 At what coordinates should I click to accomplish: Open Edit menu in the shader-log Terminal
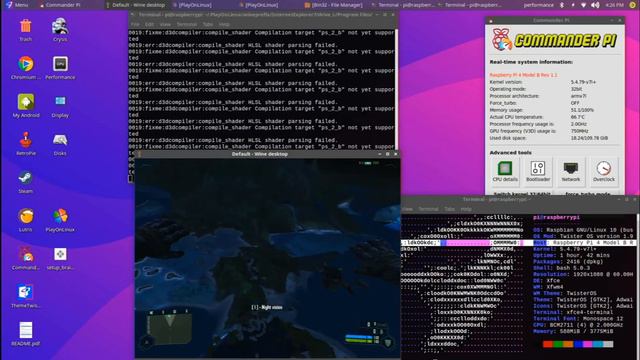click(149, 24)
